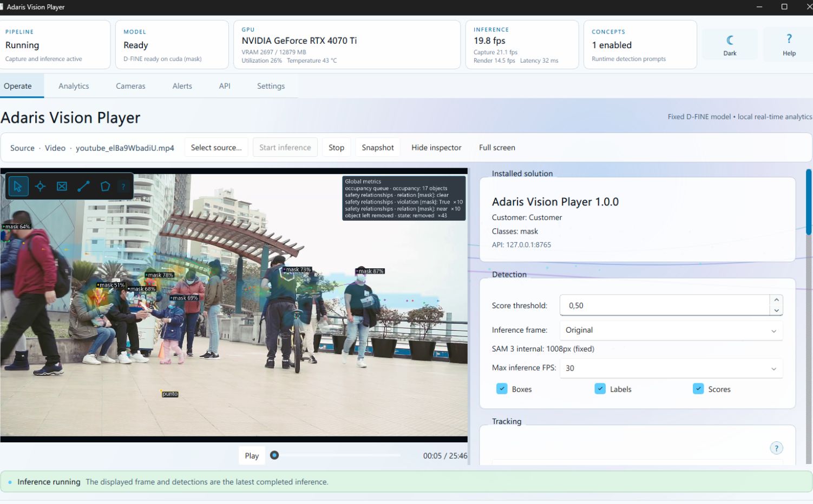Click the 'mask 87%' detection label
This screenshot has width=813, height=504.
click(370, 271)
